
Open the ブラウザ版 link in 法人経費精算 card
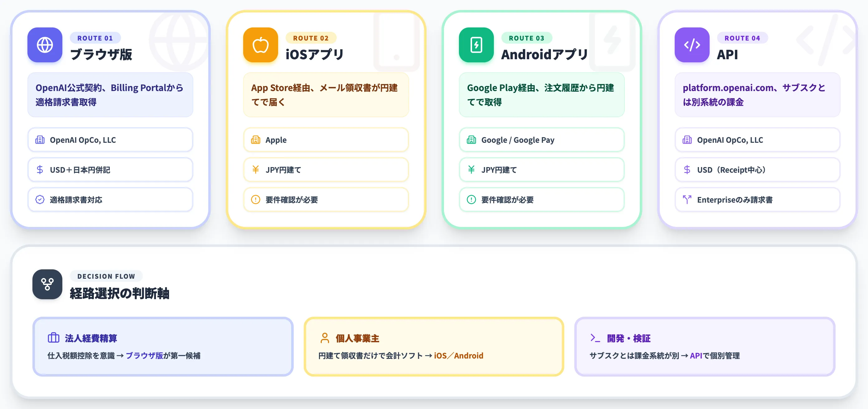[144, 355]
